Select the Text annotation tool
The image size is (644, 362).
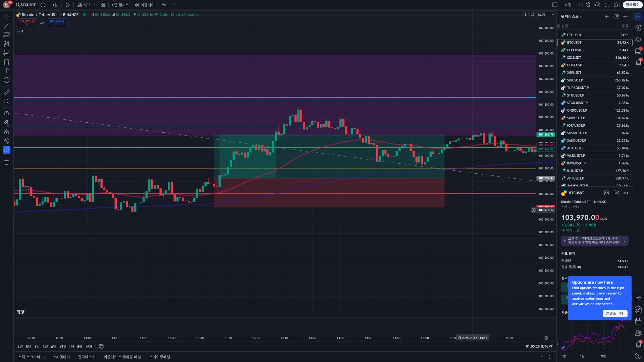pyautogui.click(x=6, y=71)
